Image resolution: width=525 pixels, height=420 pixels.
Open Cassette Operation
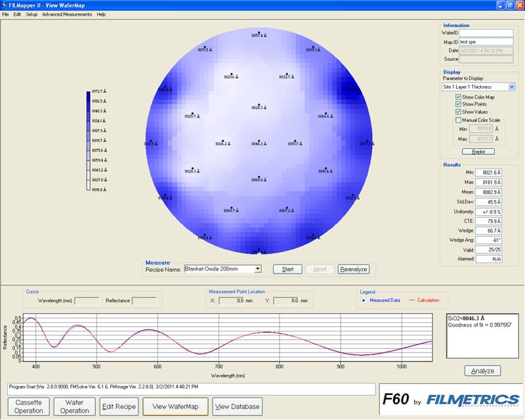[30, 406]
